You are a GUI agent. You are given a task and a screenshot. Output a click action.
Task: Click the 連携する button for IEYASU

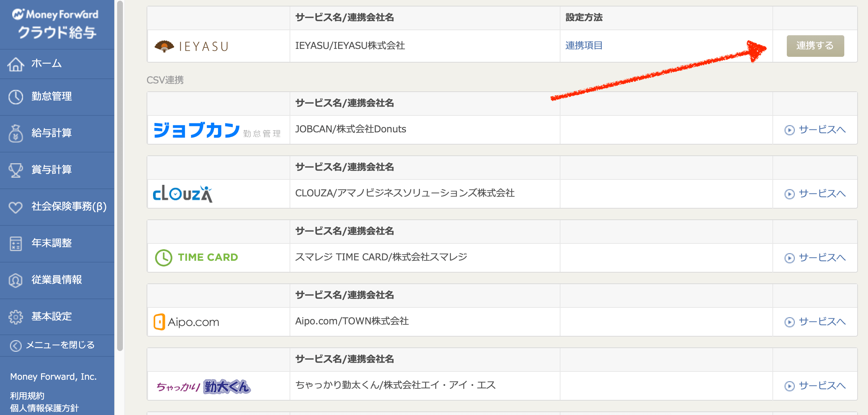click(x=815, y=46)
